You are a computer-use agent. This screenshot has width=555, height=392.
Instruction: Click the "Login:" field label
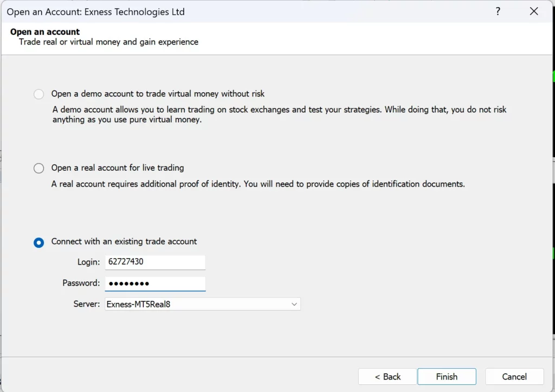pyautogui.click(x=88, y=262)
